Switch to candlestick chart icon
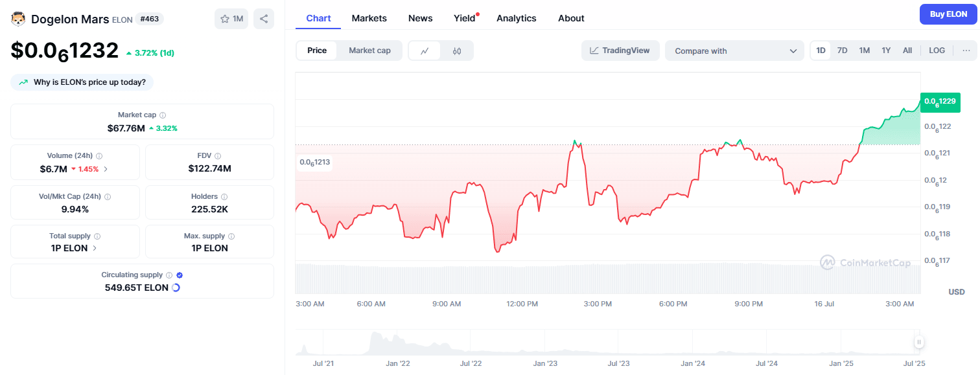This screenshot has width=980, height=375. pos(457,51)
